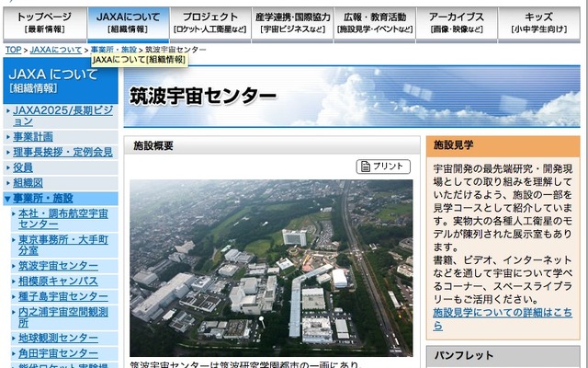Open the アーカイブス navigation tab
Image resolution: width=588 pixels, height=368 pixels.
(457, 23)
